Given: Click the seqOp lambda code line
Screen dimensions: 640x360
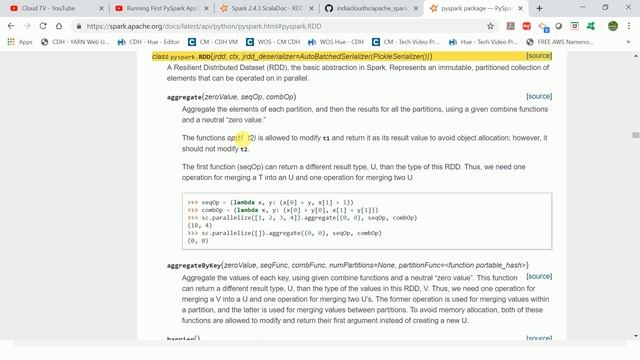Looking at the screenshot, I should [270, 202].
